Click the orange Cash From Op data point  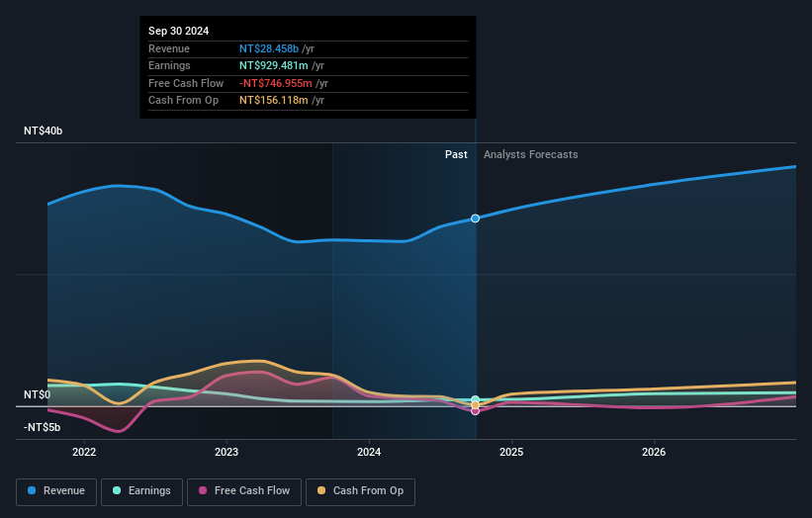[x=475, y=405]
